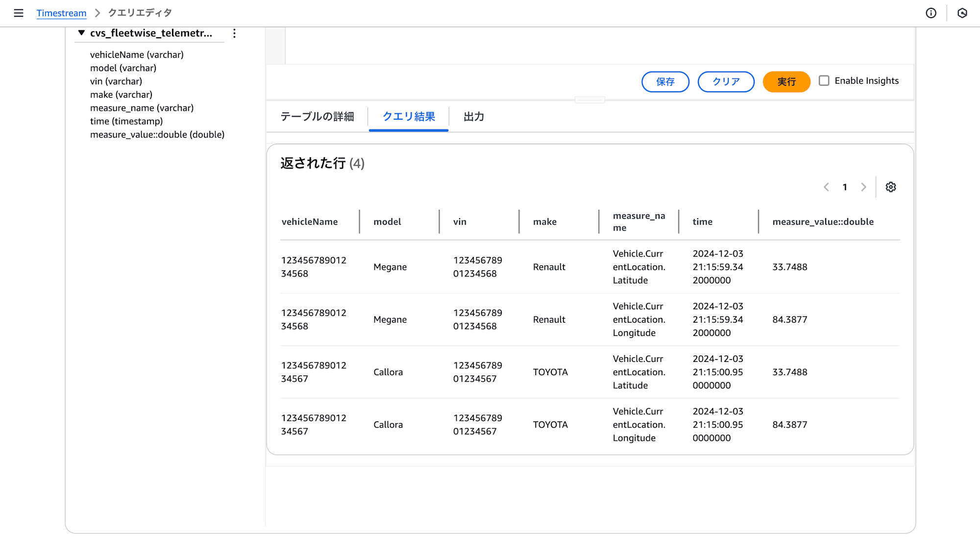Screen dimensions: 980x537
Task: Open the 出力 tab
Action: (474, 117)
